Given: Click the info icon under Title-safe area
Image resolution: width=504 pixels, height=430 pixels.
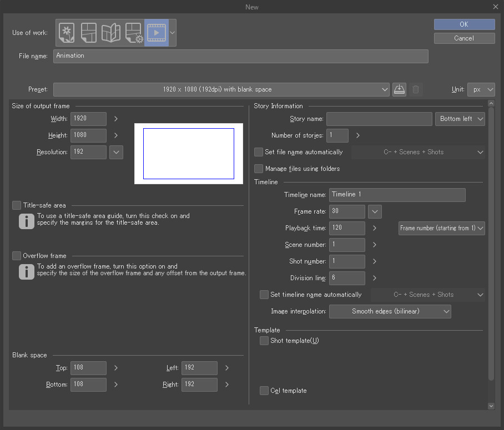Looking at the screenshot, I should (26, 221).
